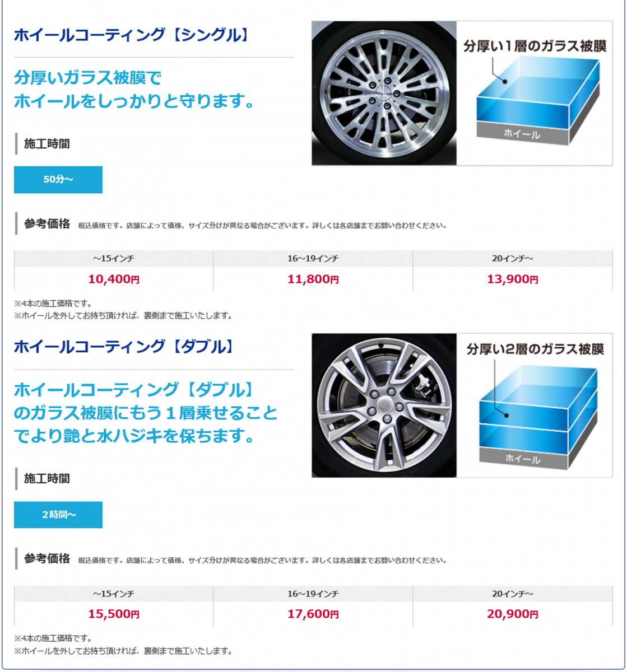Click the 11,800円 price cell
The height and width of the screenshot is (672, 627).
(313, 279)
